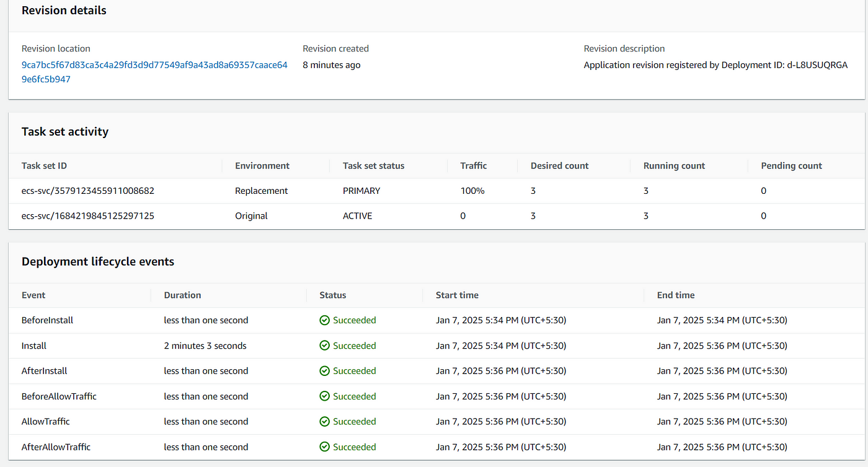Select the AllowTraffic event name
Screen dimensions: 868x467
click(x=46, y=421)
